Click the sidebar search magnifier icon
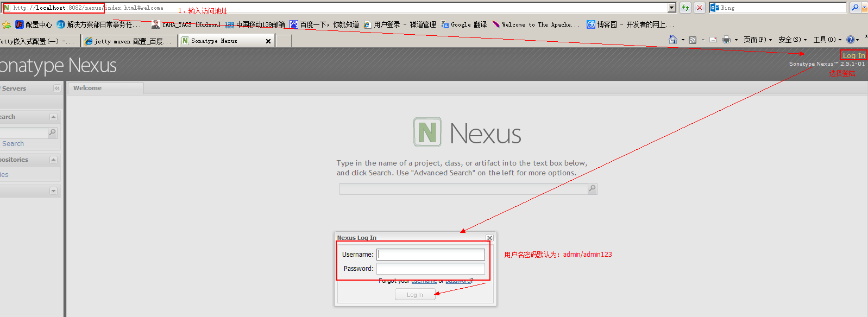Viewport: 868px width, 317px height. 53,132
